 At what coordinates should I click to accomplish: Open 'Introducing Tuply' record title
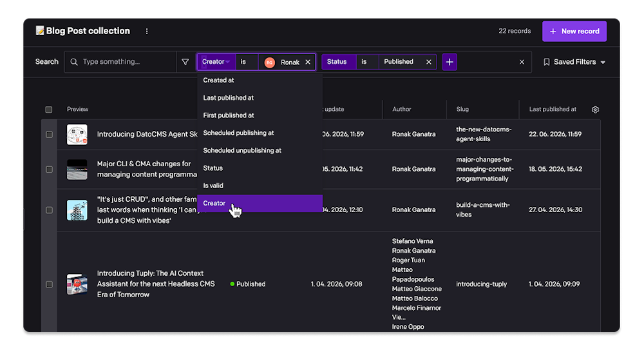point(156,284)
